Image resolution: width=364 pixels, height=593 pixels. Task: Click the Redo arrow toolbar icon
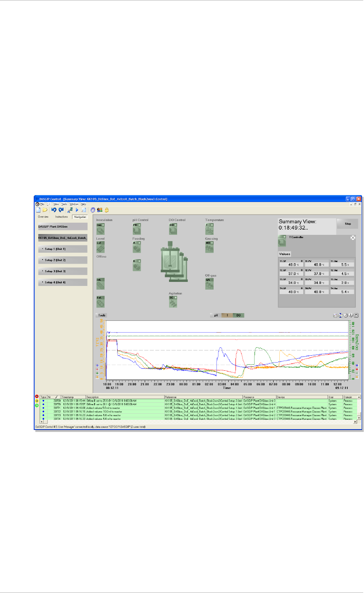point(61,210)
